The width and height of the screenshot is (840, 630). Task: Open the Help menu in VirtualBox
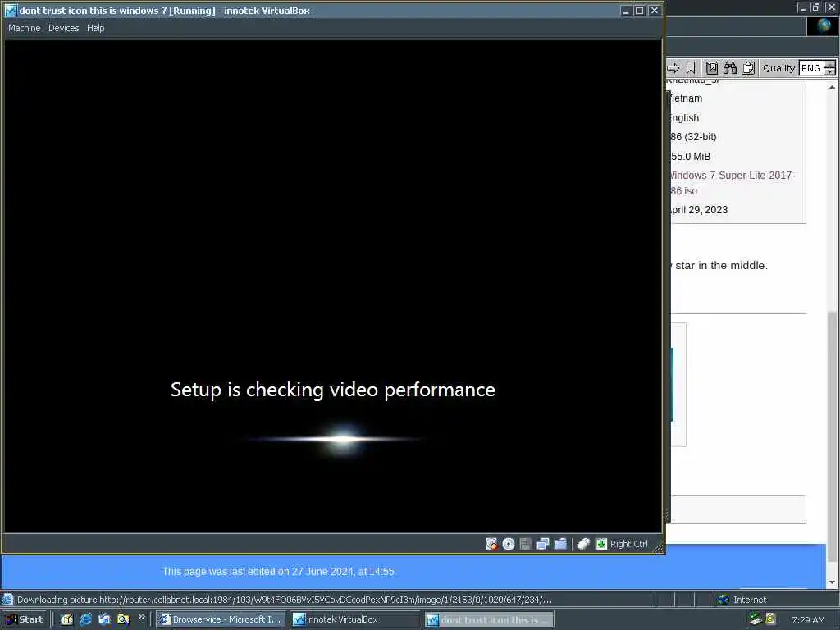[95, 28]
